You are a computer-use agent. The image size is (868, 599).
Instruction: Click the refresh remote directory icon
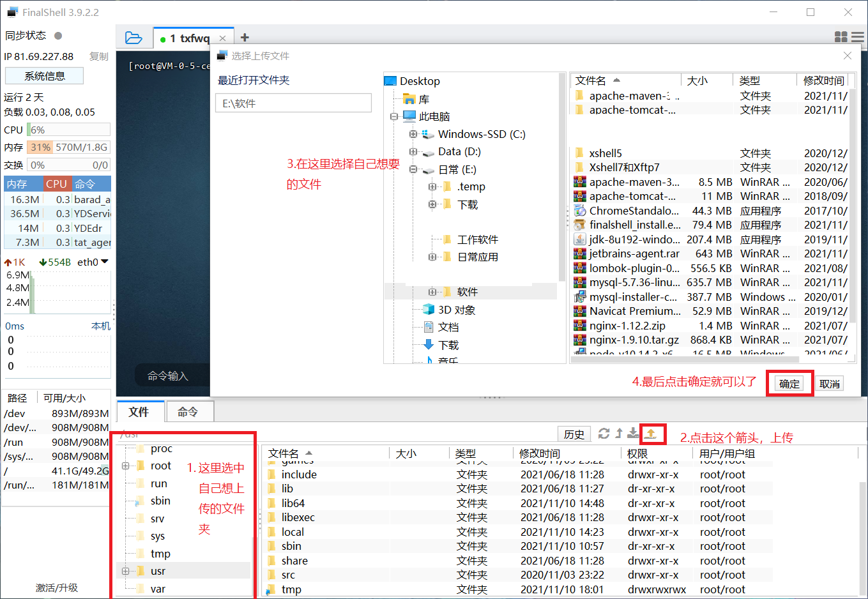tap(604, 434)
